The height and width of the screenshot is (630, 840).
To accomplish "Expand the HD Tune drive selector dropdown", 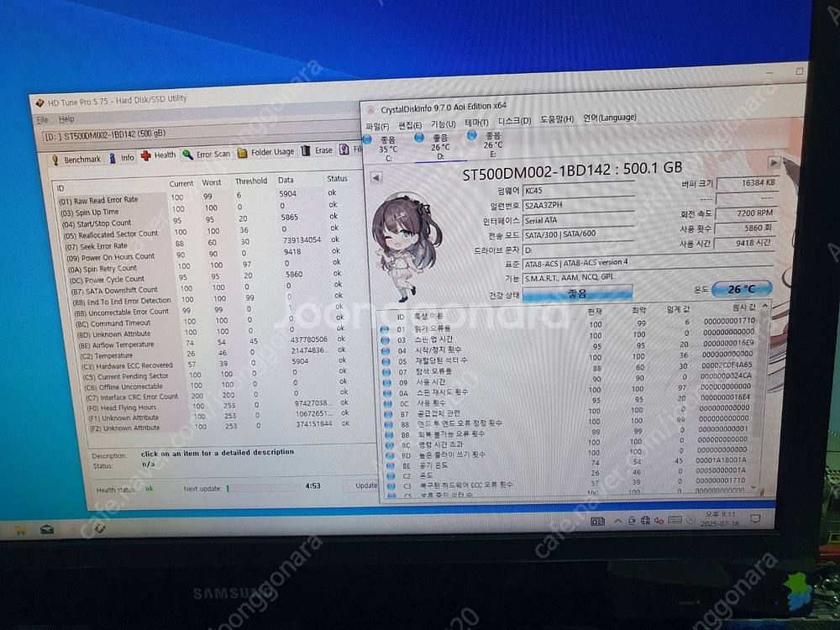I will coord(201,134).
